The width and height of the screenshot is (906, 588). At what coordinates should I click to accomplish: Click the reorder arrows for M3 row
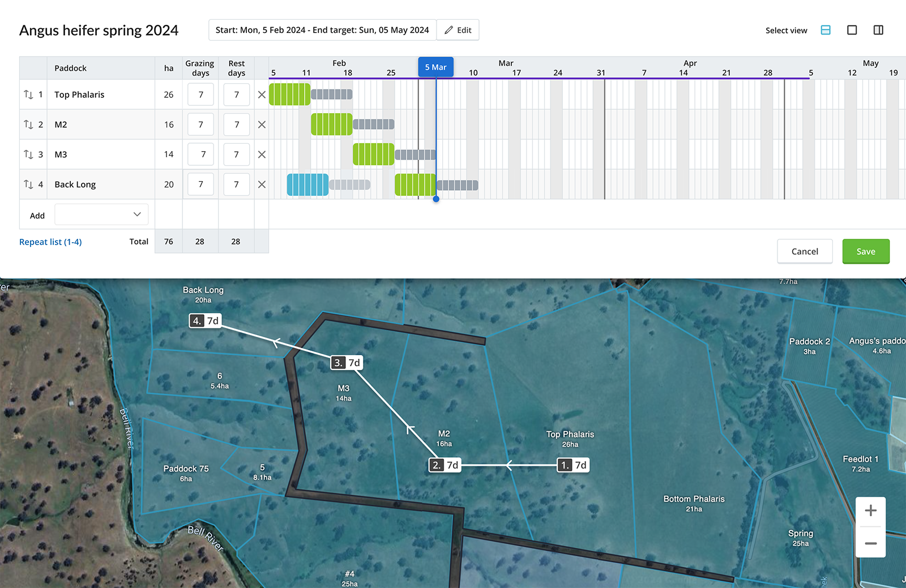[x=28, y=154]
